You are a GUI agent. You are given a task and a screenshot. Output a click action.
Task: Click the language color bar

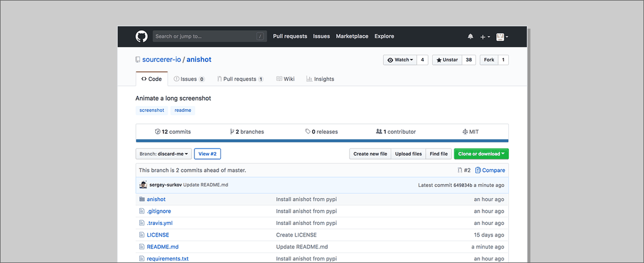tap(322, 141)
